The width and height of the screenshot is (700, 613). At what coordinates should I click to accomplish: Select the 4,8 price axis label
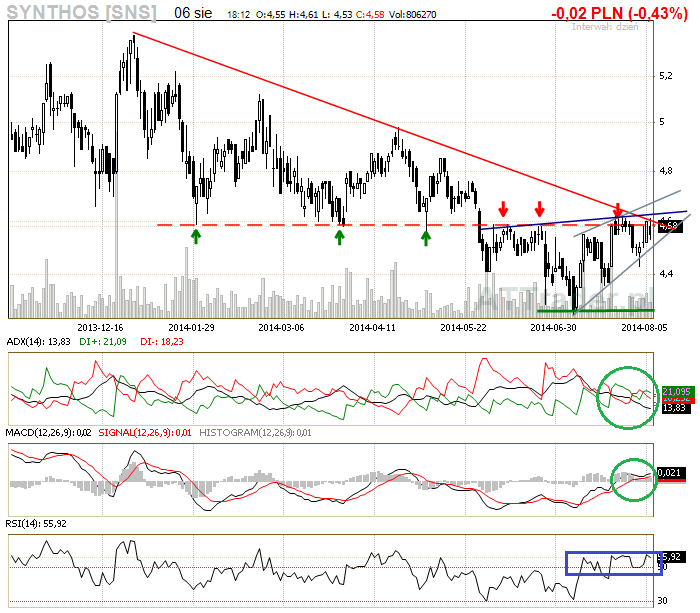[x=666, y=171]
